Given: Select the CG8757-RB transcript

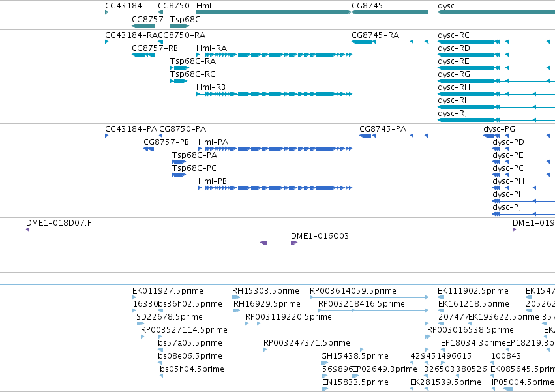Looking at the screenshot, I should (x=143, y=55).
